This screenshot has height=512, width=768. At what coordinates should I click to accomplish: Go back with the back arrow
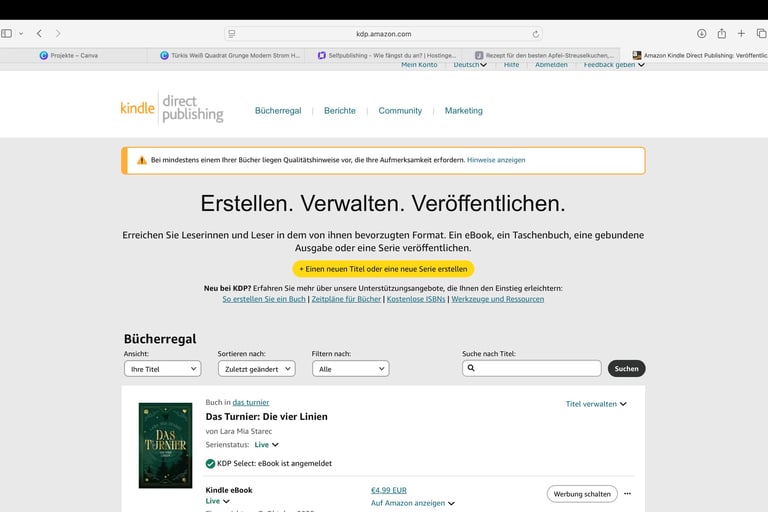click(x=39, y=33)
